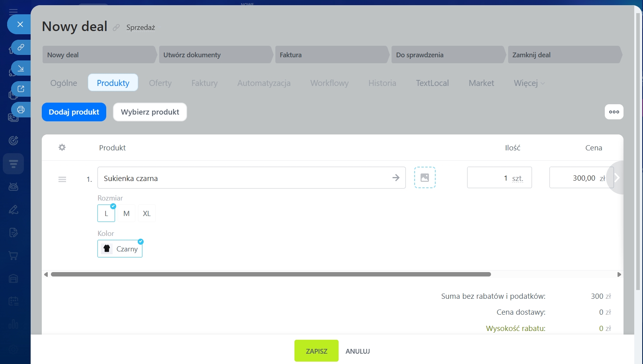643x364 pixels.
Task: Expand the Więcej tab dropdown
Action: [x=529, y=83]
